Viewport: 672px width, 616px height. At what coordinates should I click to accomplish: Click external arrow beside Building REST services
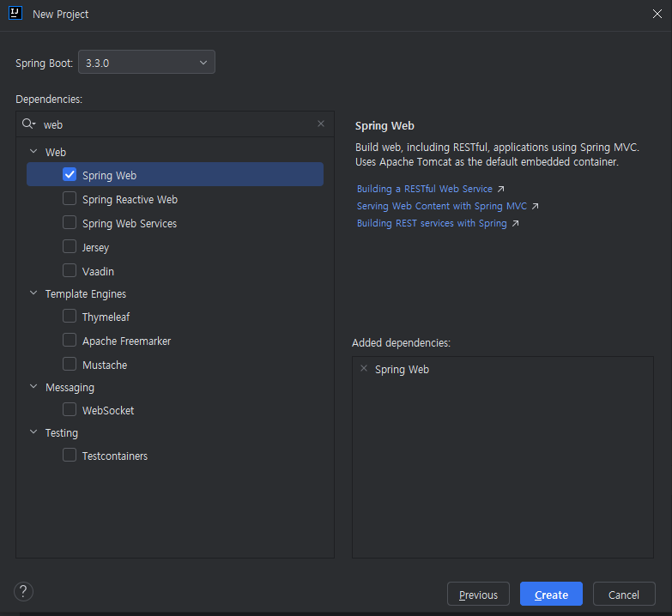click(515, 223)
